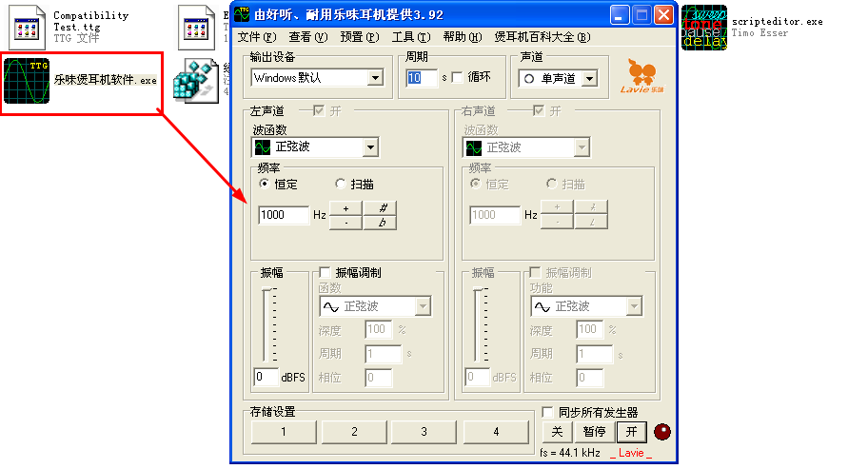Enable the 循环 loop checkbox
This screenshot has width=868, height=469.
tap(457, 77)
